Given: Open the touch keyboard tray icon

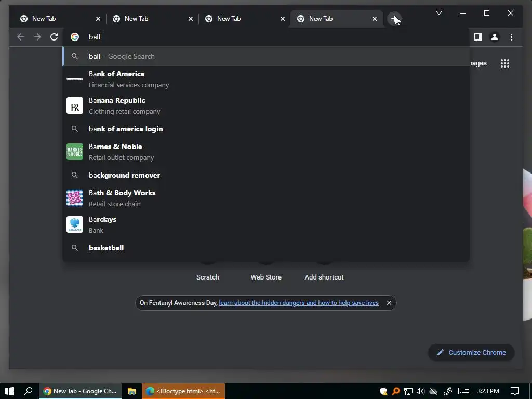Looking at the screenshot, I should pyautogui.click(x=464, y=391).
